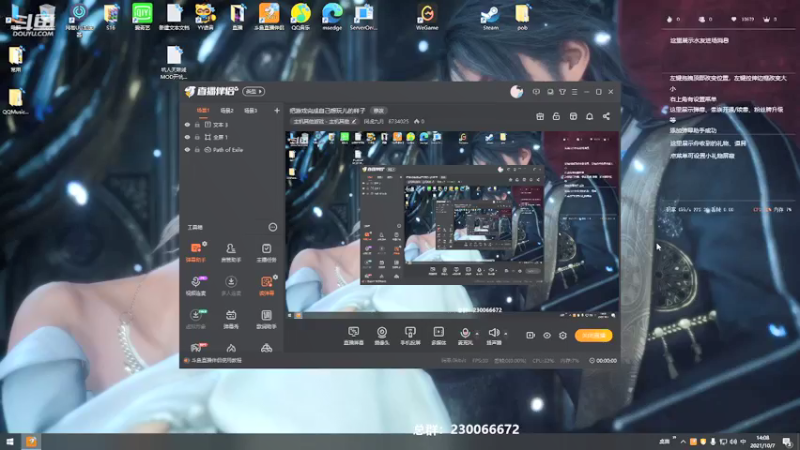
Task: Toggle the preview eye icon near start button
Action: tap(547, 335)
